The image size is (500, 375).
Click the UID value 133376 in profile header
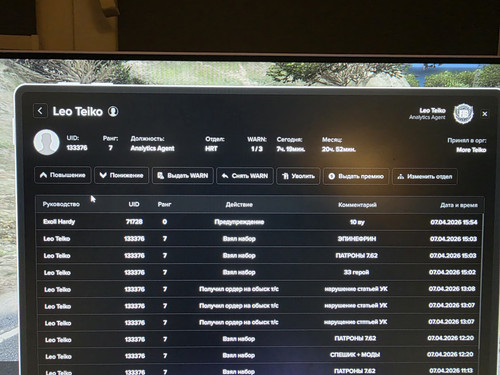click(x=77, y=148)
